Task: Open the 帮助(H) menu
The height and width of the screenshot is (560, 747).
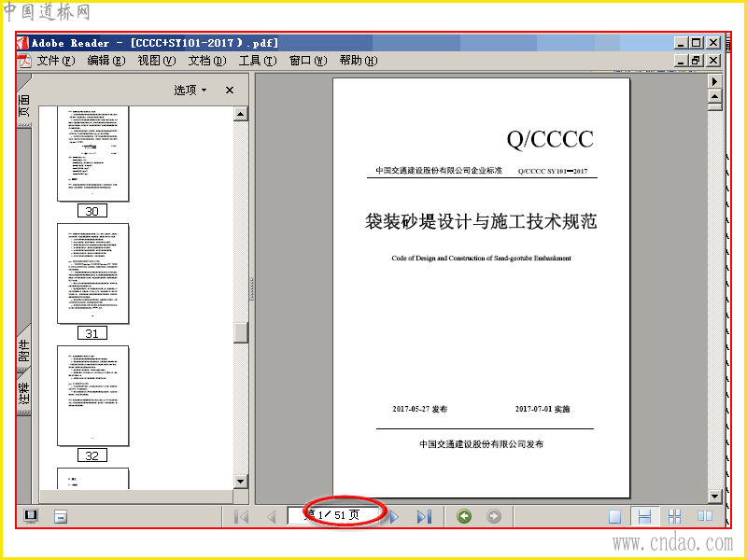Action: coord(359,61)
